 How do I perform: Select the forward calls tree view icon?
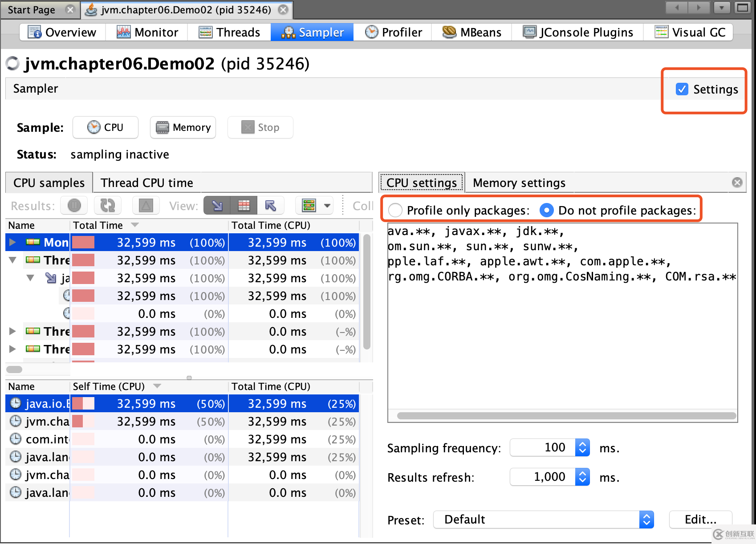(x=217, y=206)
